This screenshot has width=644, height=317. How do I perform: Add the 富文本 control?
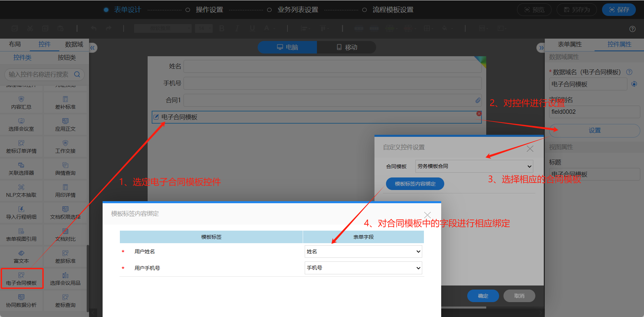[21, 257]
